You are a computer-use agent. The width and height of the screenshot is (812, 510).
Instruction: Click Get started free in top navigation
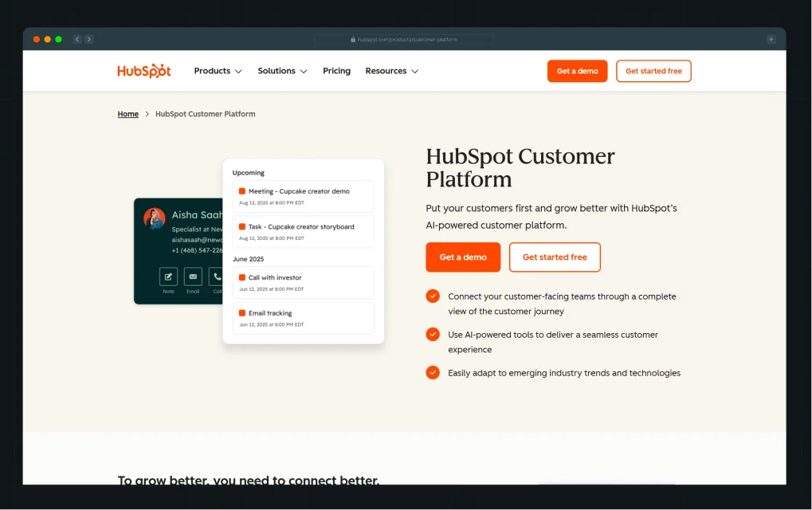point(653,71)
